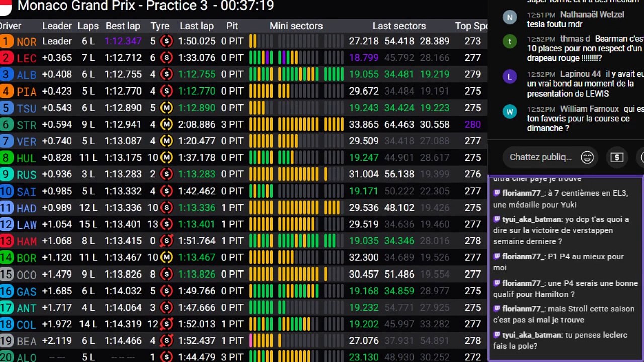Select the VER driver name
The width and height of the screenshot is (644, 362).
pos(26,142)
